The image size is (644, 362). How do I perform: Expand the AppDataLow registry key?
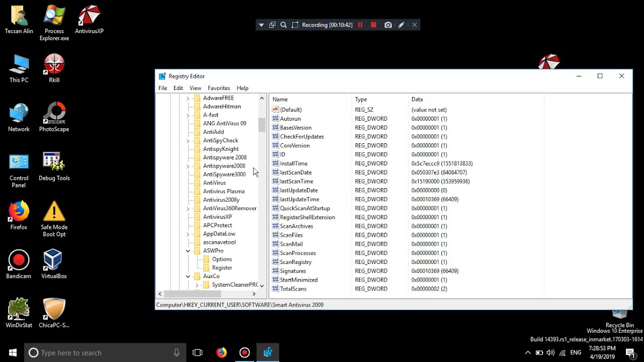pos(188,234)
